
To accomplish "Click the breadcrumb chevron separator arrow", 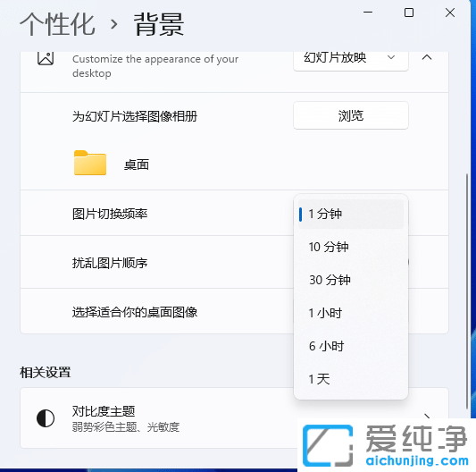I will (113, 24).
